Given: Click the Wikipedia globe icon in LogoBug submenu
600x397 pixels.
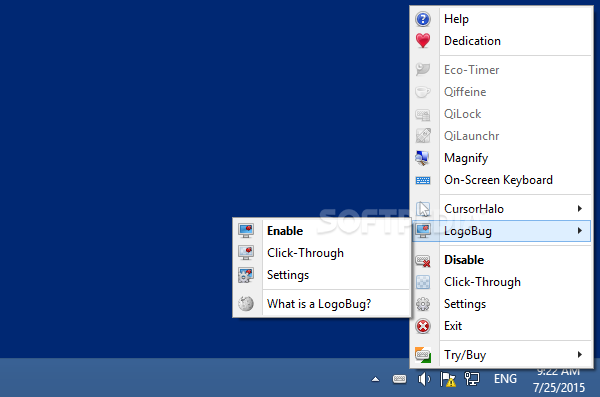Looking at the screenshot, I should coord(246,304).
